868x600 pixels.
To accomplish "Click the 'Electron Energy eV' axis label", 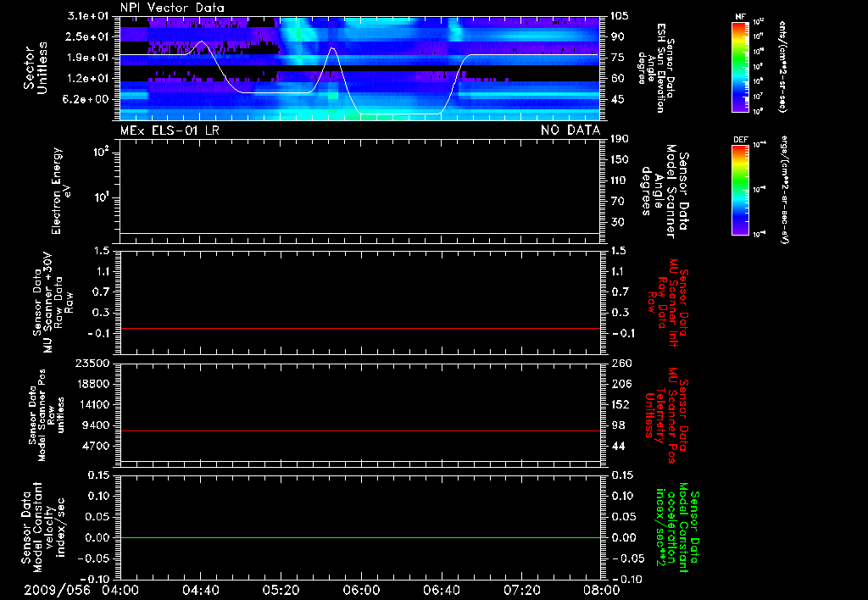I will coord(61,191).
